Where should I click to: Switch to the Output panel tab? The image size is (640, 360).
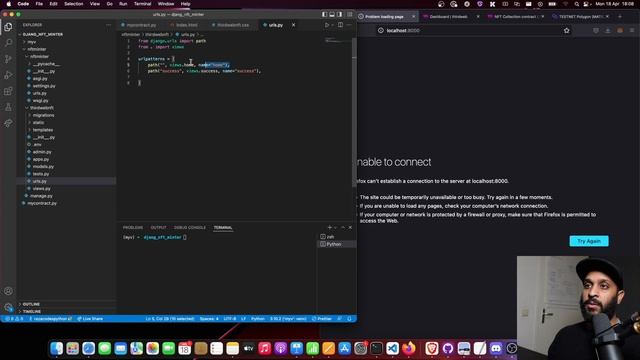click(158, 227)
